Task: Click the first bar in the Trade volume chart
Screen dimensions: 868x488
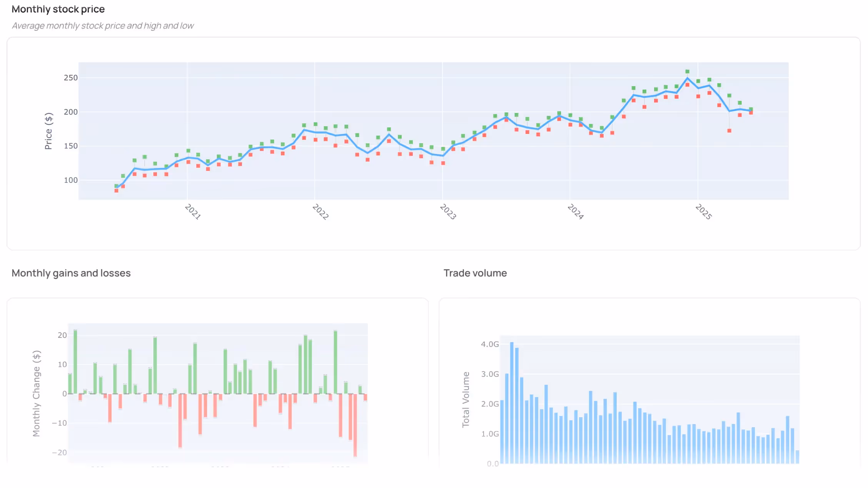Action: (502, 432)
